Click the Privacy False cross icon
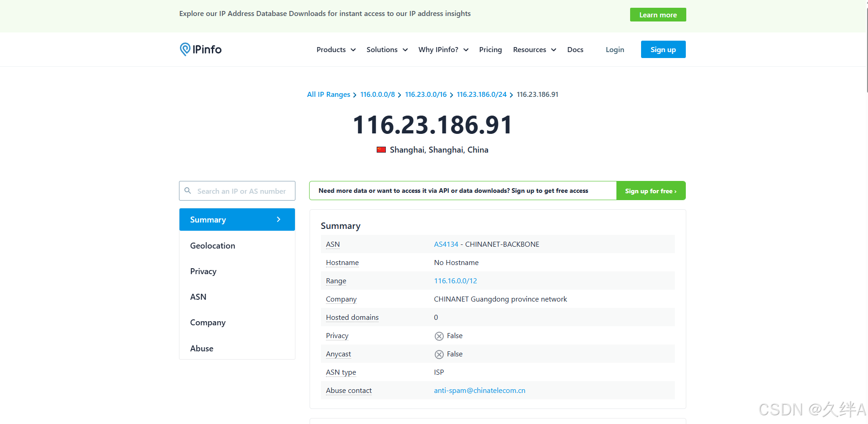This screenshot has width=868, height=424. (439, 336)
